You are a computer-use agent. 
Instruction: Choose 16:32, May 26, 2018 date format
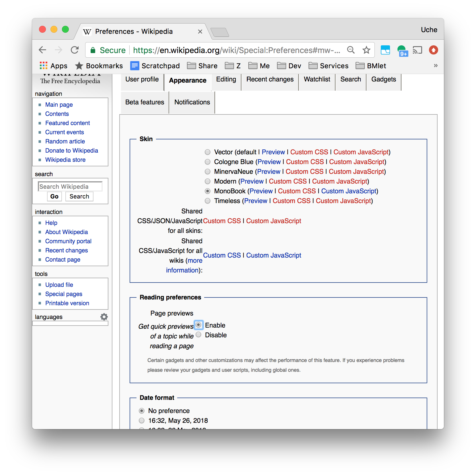141,421
